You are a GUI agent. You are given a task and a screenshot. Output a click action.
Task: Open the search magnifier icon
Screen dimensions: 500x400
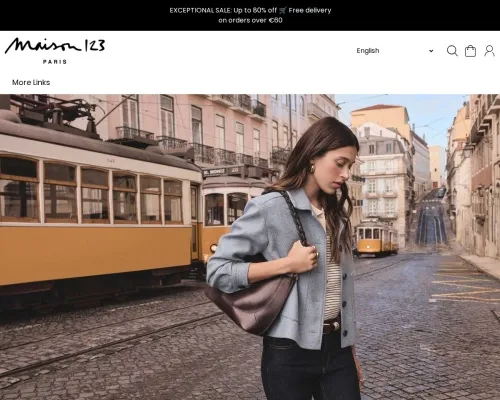point(452,51)
